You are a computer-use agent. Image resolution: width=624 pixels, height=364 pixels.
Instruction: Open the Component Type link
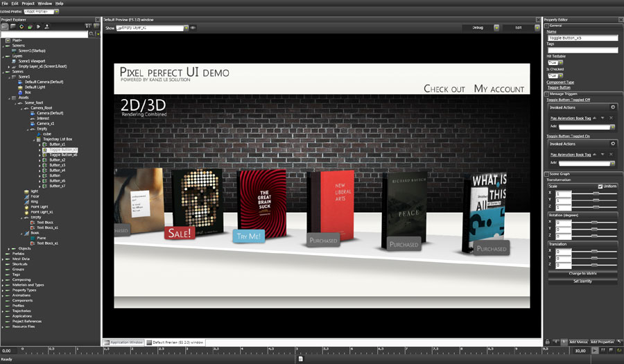click(x=560, y=83)
